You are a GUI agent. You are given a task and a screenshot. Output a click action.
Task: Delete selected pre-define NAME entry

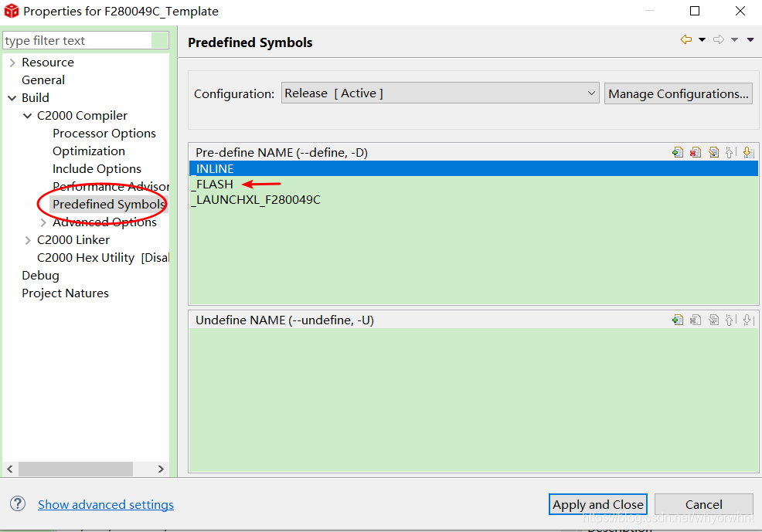point(696,152)
